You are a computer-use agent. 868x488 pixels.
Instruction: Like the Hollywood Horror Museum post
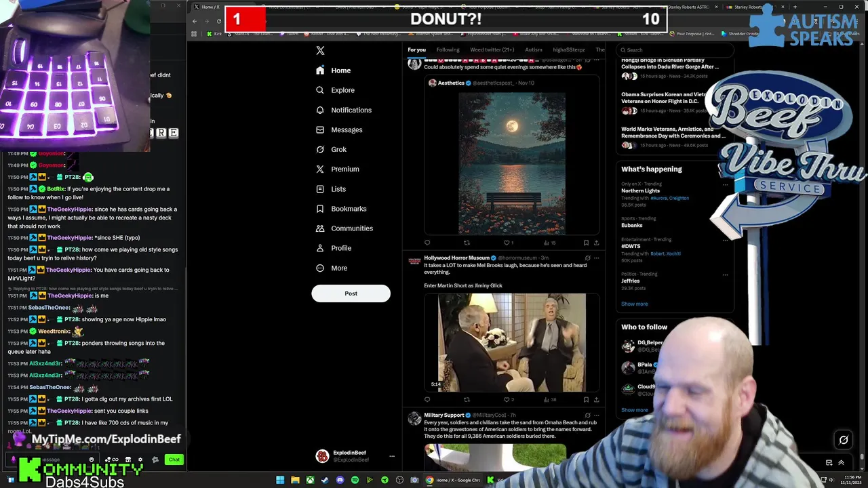pos(508,400)
